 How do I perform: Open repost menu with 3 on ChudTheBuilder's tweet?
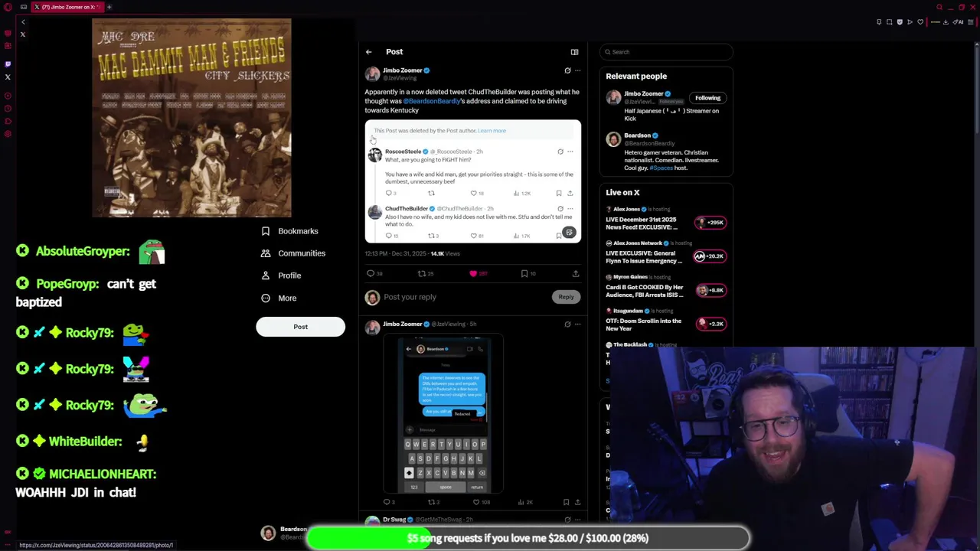click(433, 236)
